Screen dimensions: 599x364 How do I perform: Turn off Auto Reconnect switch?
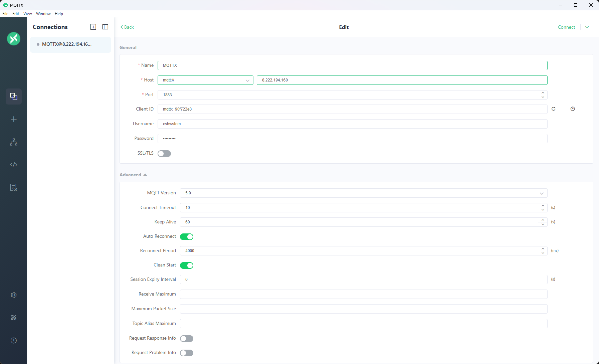click(x=187, y=237)
